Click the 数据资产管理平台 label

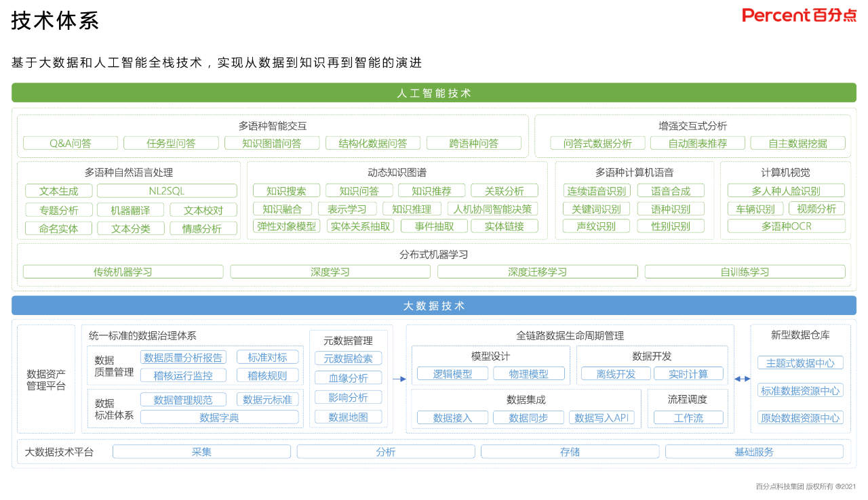coord(46,380)
